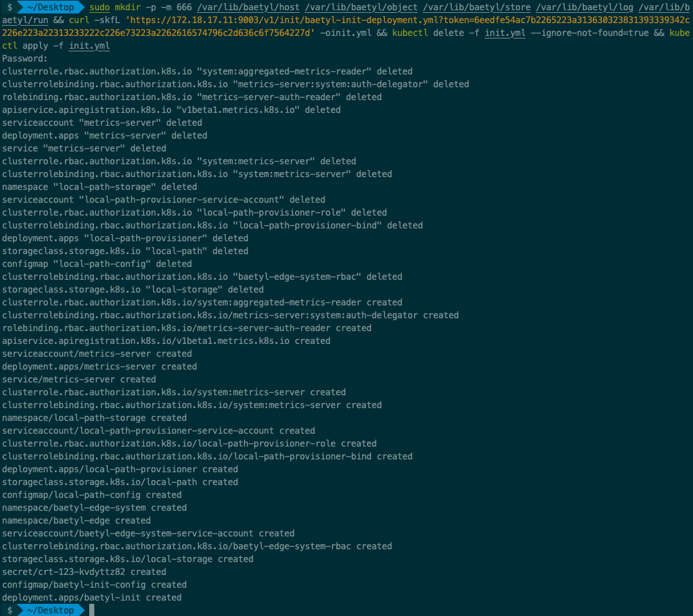Image resolution: width=693 pixels, height=616 pixels.
Task: Click the line 'configmap "local-path-config" deleted'
Action: [x=97, y=264]
